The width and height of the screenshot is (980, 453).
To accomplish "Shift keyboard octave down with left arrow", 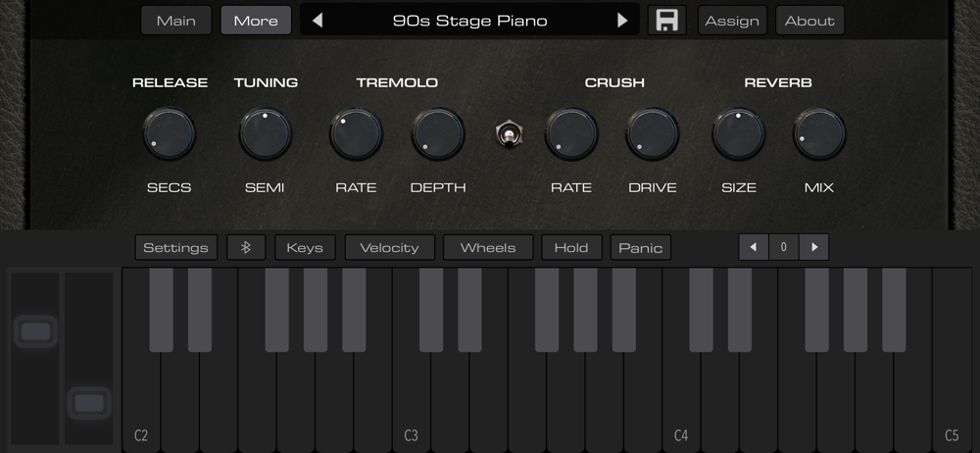I will point(754,247).
